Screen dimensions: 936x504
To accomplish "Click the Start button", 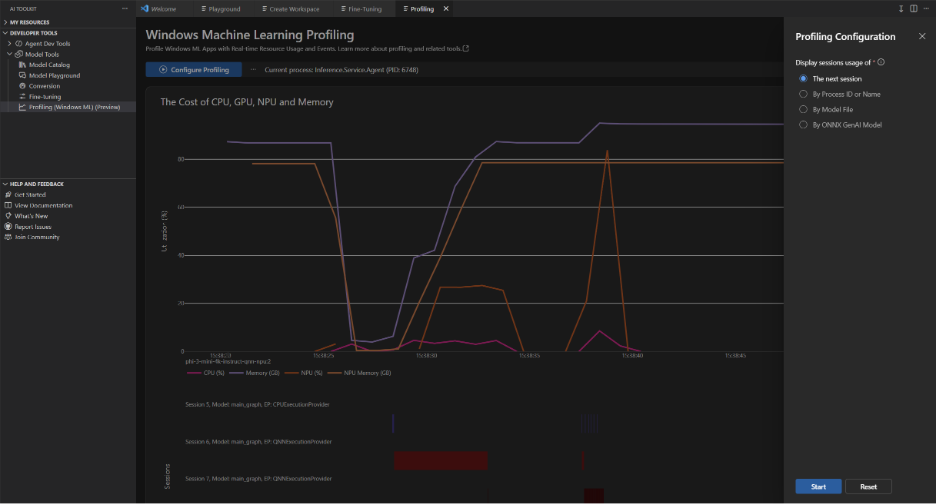I will tap(818, 487).
